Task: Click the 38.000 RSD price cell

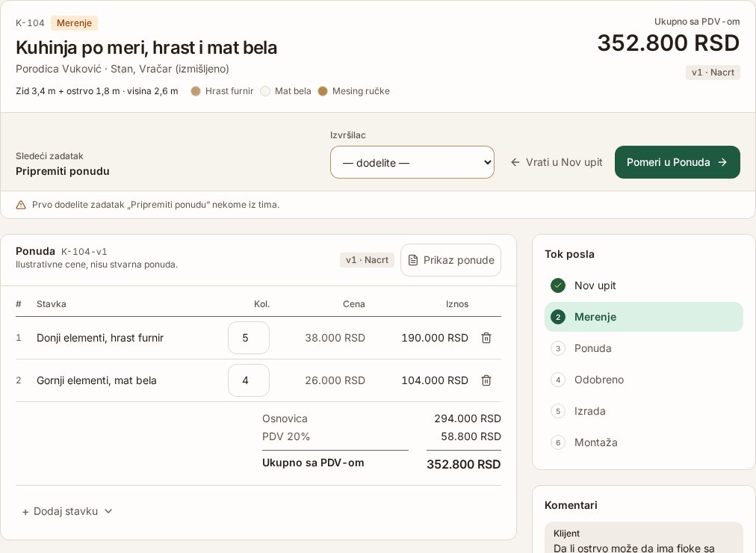Action: coord(335,338)
